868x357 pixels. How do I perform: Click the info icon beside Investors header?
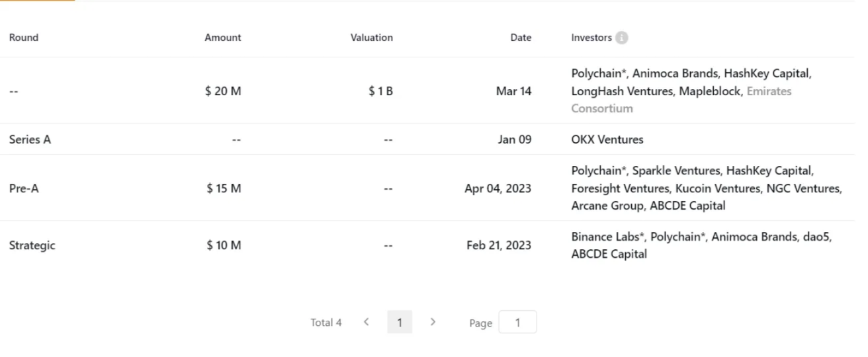[621, 38]
